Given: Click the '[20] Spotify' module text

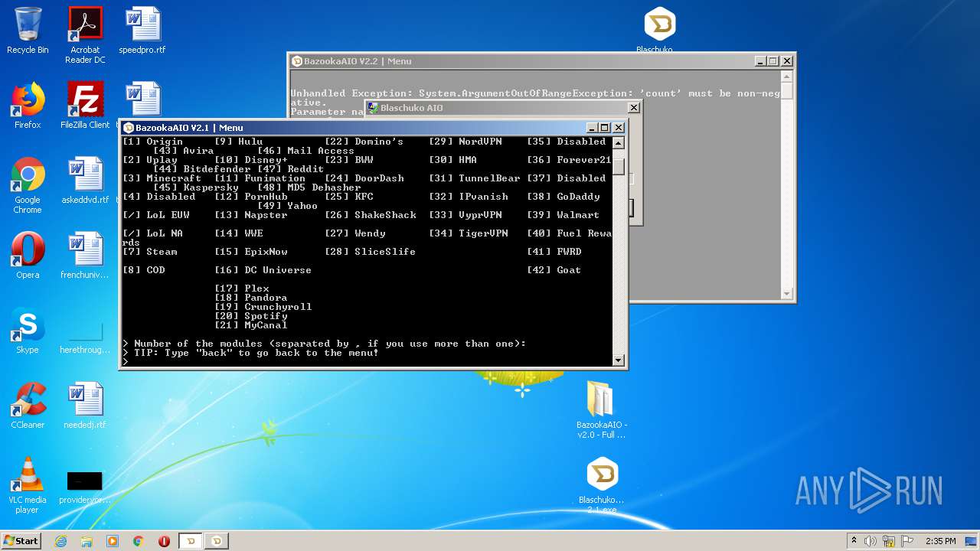Looking at the screenshot, I should pyautogui.click(x=251, y=316).
